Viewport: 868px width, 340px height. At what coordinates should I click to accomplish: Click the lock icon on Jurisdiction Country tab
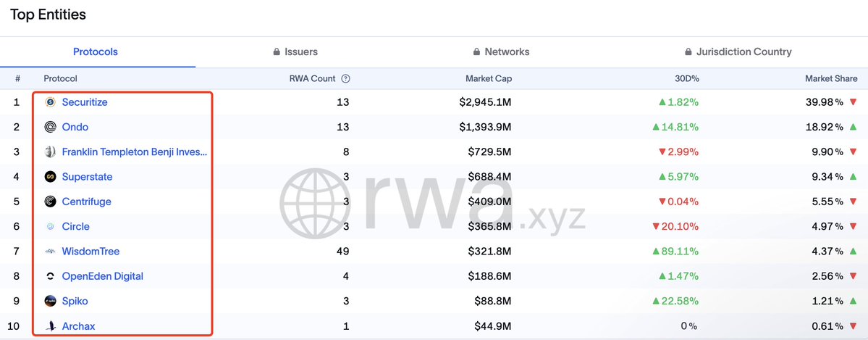688,51
